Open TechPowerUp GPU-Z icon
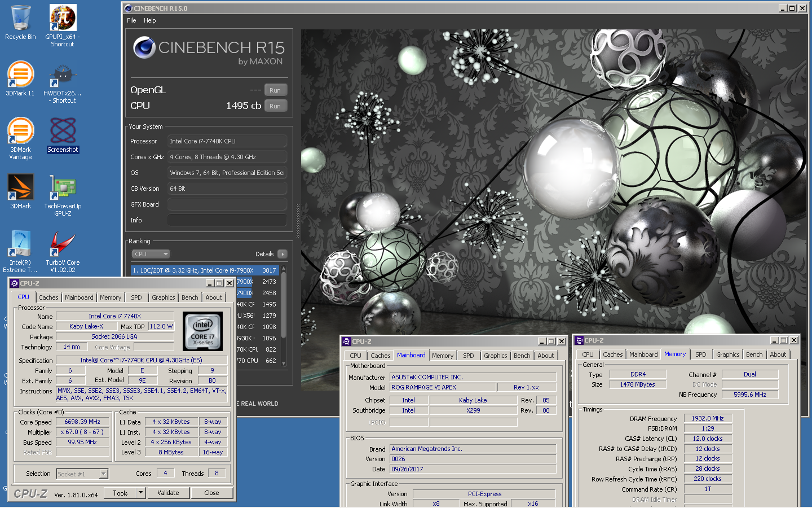 tap(63, 195)
